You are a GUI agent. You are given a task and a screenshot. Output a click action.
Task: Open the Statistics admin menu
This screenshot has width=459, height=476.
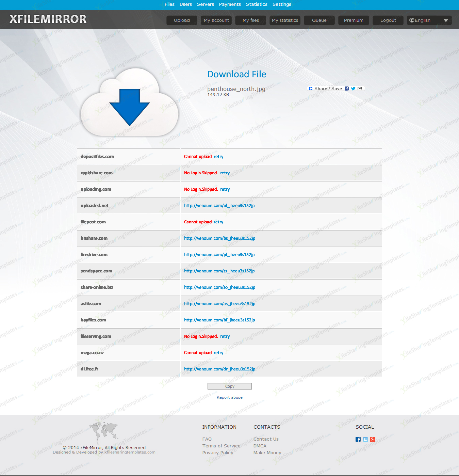click(x=257, y=4)
